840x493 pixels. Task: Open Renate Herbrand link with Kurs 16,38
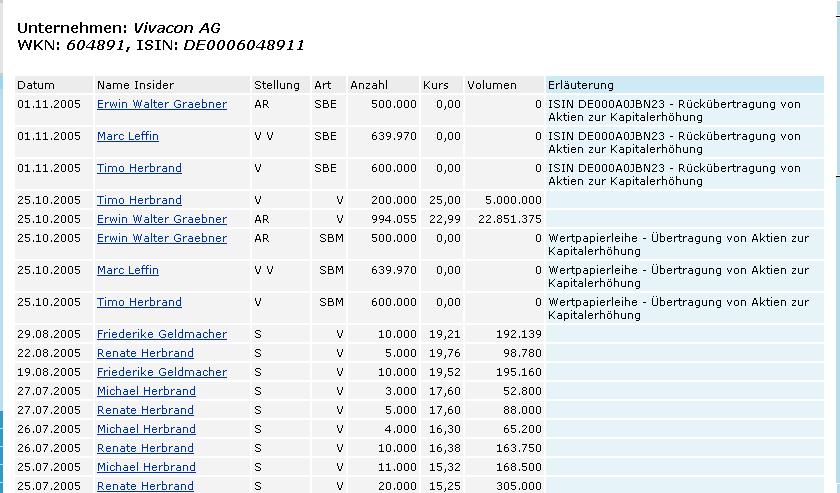(145, 448)
